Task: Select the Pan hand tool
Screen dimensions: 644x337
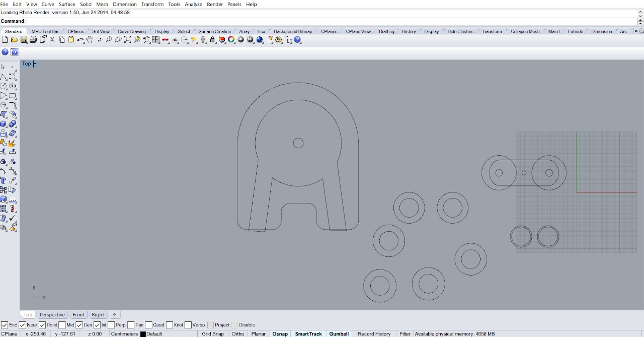Action: tap(90, 40)
